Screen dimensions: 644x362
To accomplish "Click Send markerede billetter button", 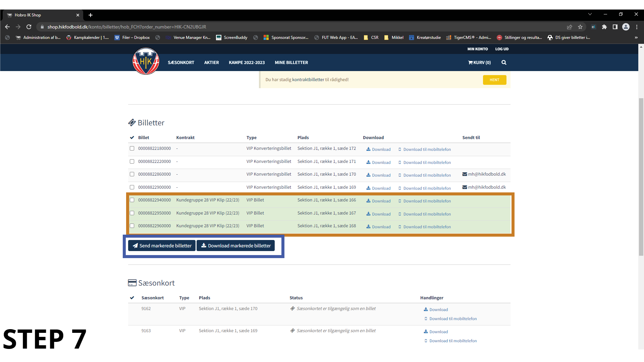I will 162,246.
